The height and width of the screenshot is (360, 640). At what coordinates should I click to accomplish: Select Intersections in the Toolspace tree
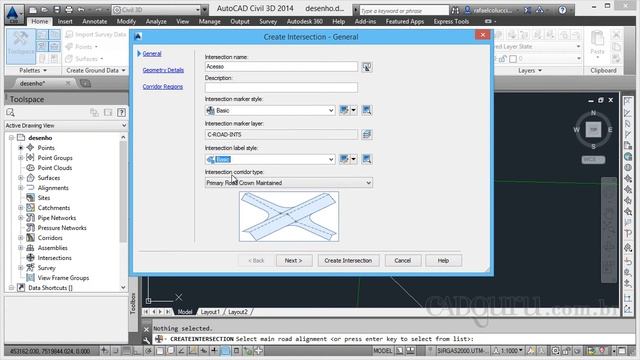55,258
